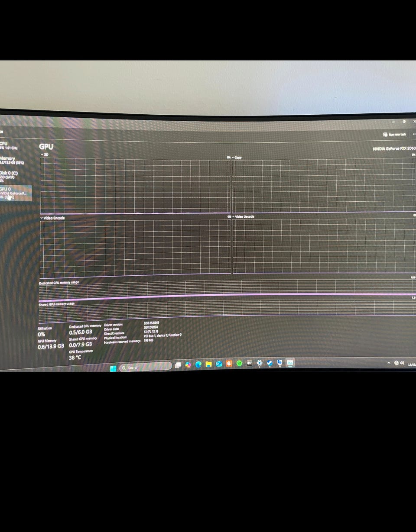Click the 3D utilisation graph

[136, 186]
